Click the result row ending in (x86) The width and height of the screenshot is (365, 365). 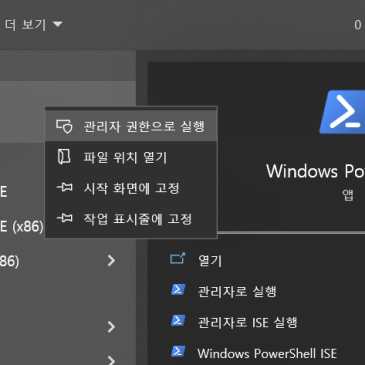22,227
